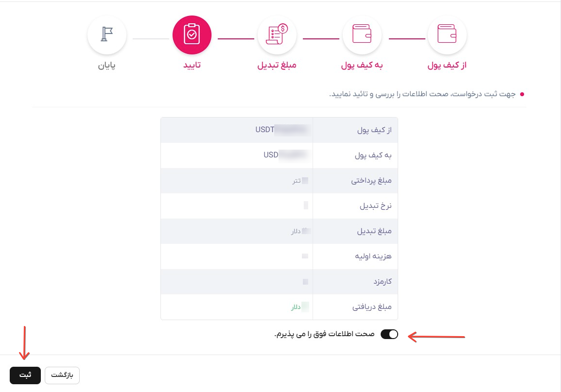Click the 'نرخ تبدیل' row label

(375, 206)
